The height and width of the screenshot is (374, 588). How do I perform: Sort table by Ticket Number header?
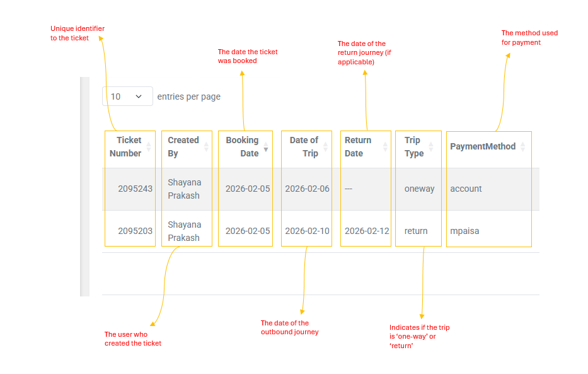[125, 147]
